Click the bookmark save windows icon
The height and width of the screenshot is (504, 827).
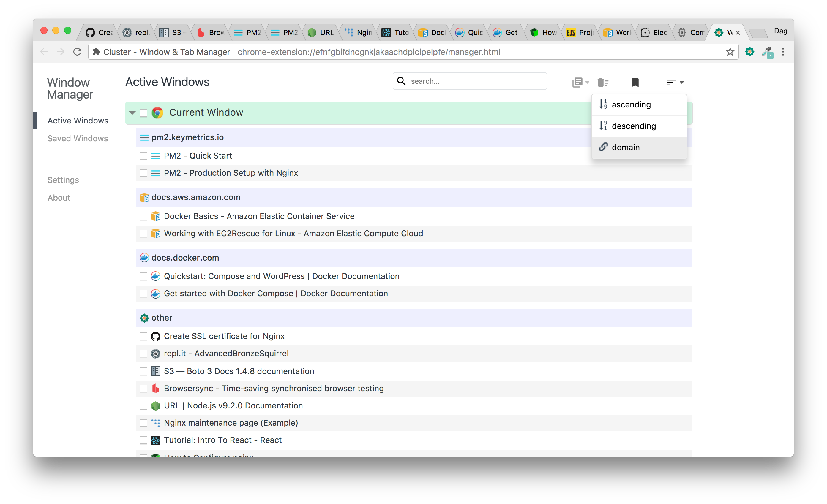pos(635,82)
